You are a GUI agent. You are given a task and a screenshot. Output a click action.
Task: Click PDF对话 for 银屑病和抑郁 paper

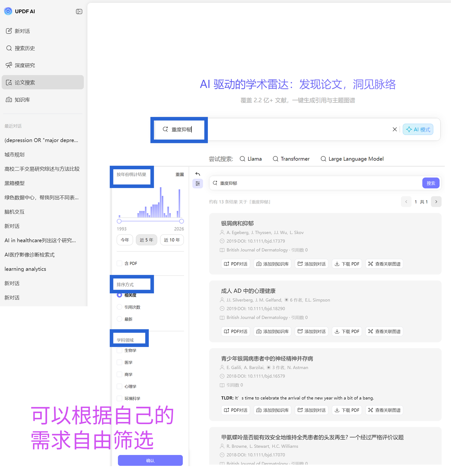(236, 264)
